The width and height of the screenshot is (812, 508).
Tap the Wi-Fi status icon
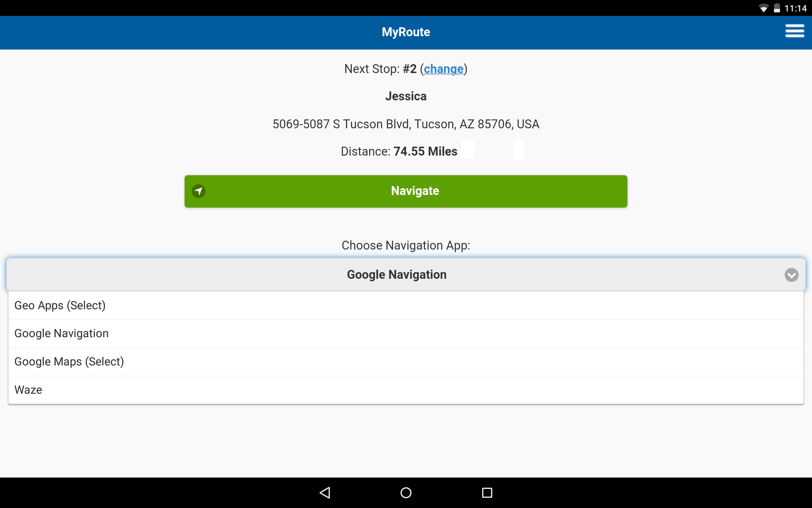pyautogui.click(x=763, y=8)
